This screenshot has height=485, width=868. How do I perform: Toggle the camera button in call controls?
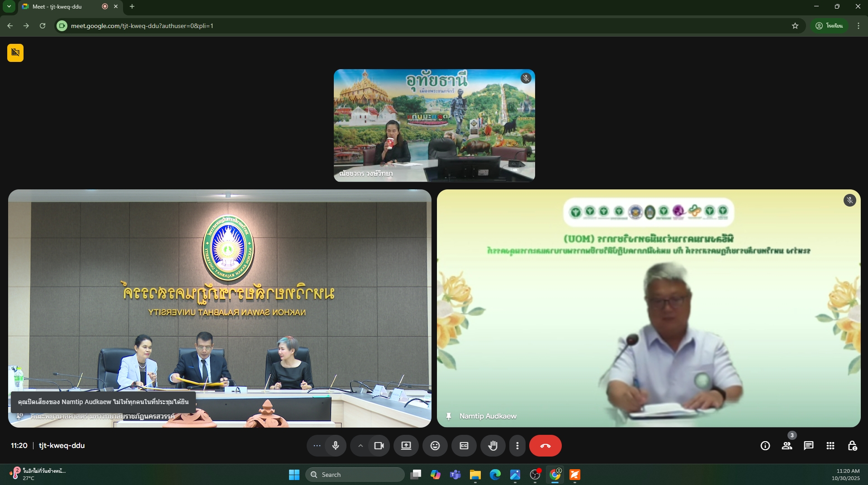379,446
